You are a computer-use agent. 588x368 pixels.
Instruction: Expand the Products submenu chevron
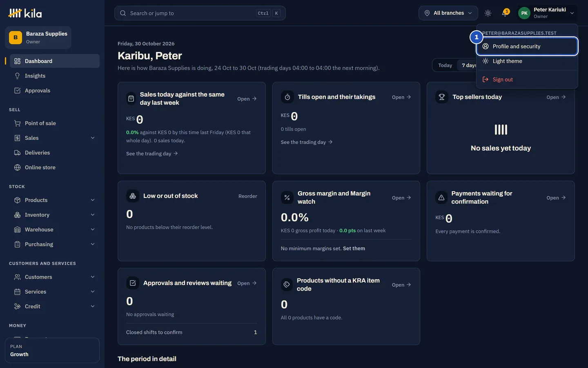93,200
